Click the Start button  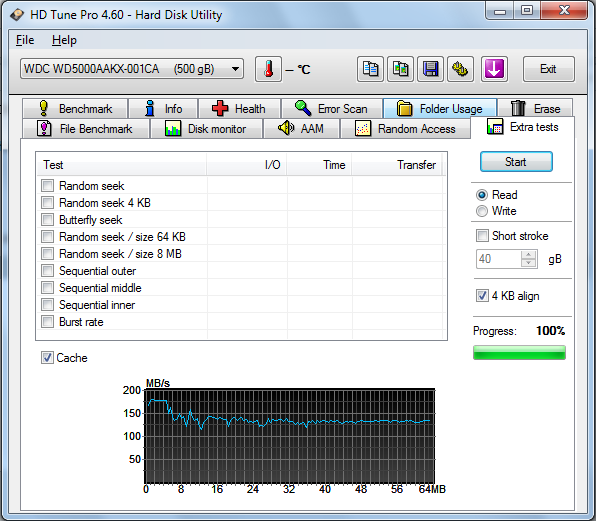516,162
